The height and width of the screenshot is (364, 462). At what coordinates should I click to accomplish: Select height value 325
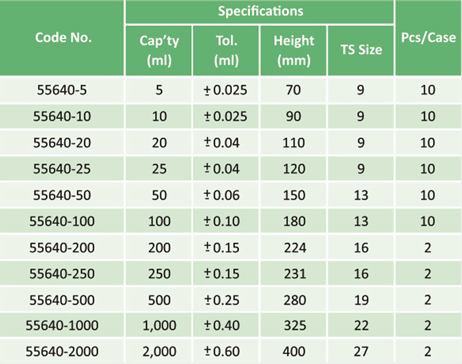tap(295, 325)
